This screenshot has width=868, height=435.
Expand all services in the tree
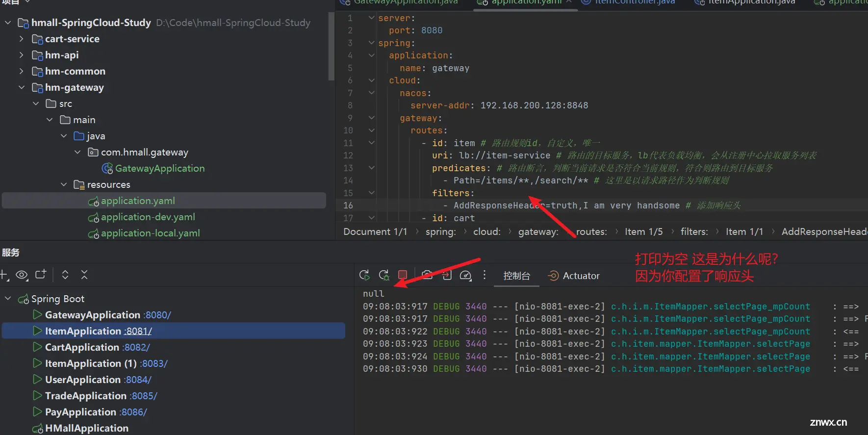click(65, 275)
